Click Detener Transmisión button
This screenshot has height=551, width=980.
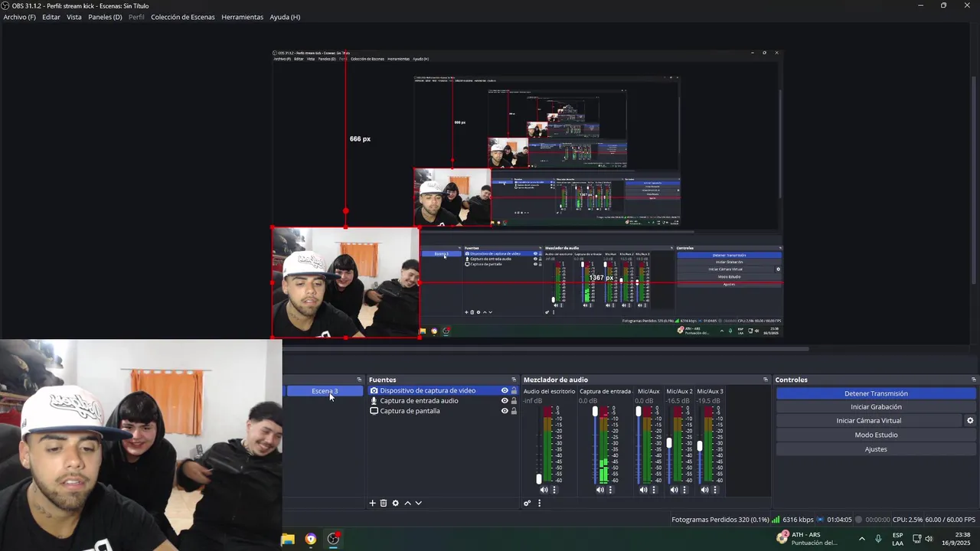[876, 393]
